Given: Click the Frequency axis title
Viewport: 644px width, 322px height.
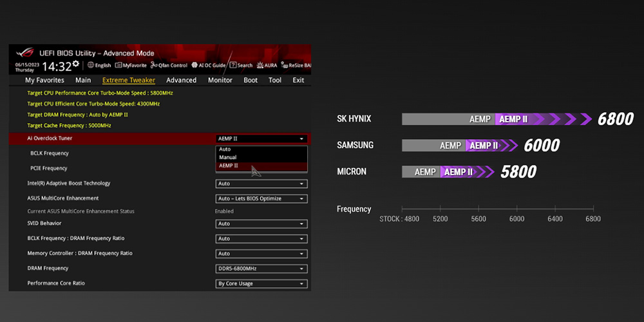Looking at the screenshot, I should 354,209.
